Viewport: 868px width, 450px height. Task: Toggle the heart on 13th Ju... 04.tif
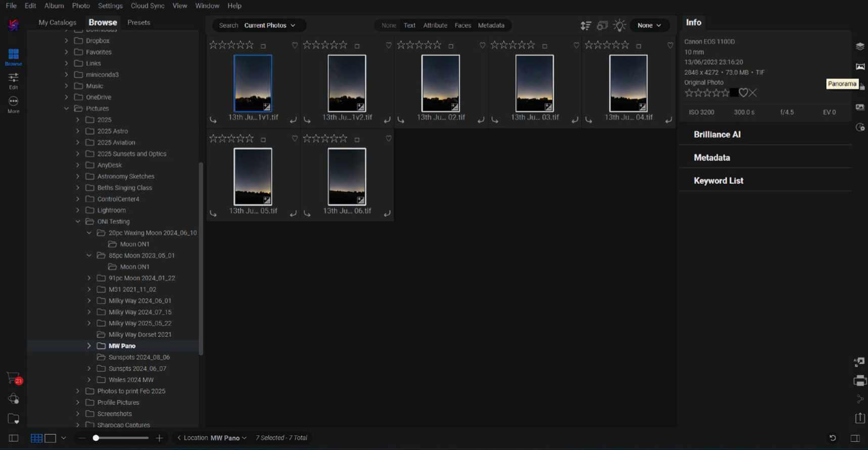[x=670, y=45]
